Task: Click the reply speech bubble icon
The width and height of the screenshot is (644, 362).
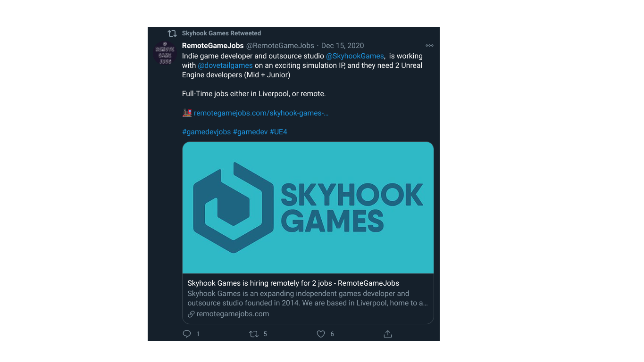Action: [187, 334]
